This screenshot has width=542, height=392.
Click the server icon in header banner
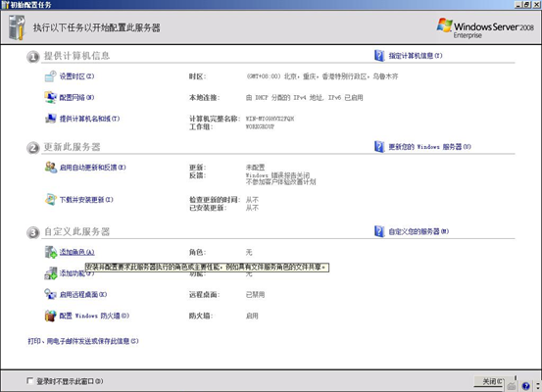point(17,27)
